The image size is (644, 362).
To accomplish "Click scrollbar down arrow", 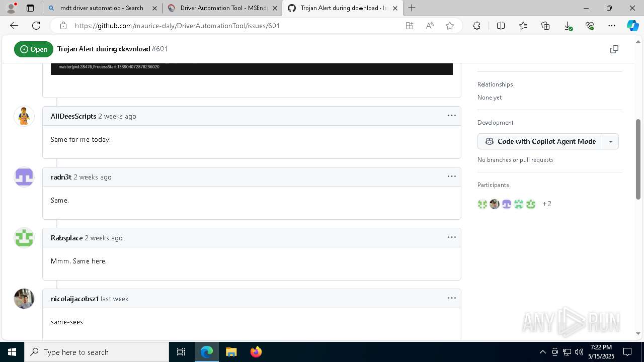I will 638,333.
